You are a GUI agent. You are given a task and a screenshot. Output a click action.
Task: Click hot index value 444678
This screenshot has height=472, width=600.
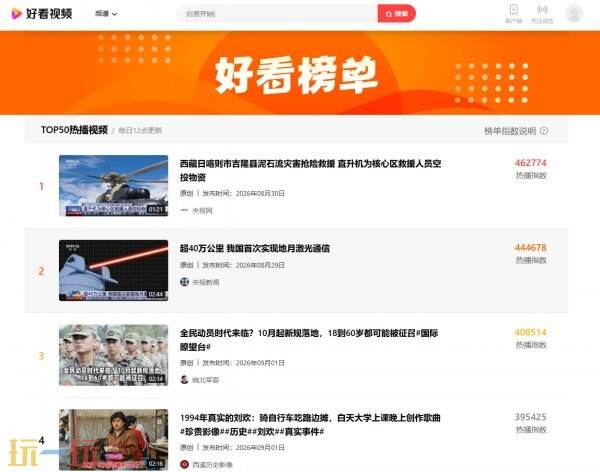pos(530,247)
